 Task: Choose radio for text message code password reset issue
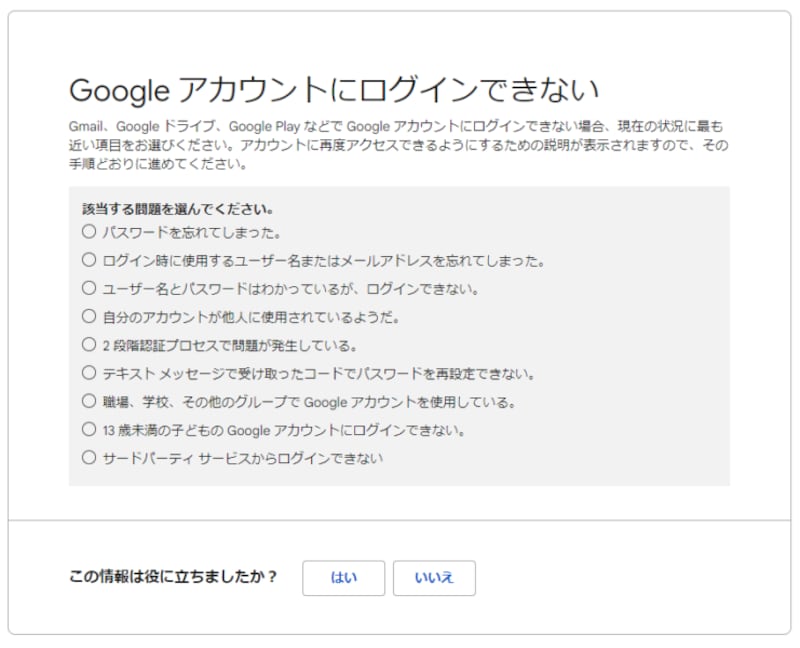coord(89,373)
